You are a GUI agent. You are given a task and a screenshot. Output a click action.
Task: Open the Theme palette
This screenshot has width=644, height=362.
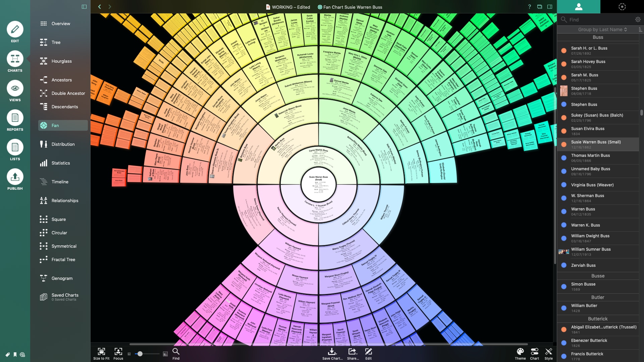(x=520, y=354)
